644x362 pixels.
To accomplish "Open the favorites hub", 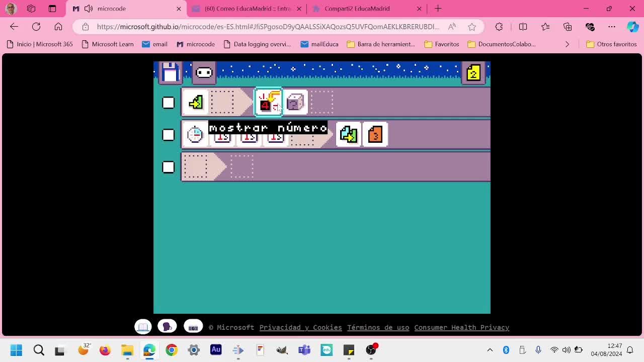I will 545,27.
